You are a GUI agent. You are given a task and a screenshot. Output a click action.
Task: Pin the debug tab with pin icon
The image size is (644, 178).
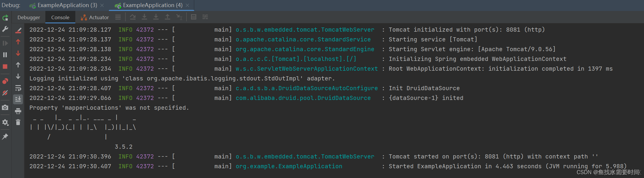[5, 136]
